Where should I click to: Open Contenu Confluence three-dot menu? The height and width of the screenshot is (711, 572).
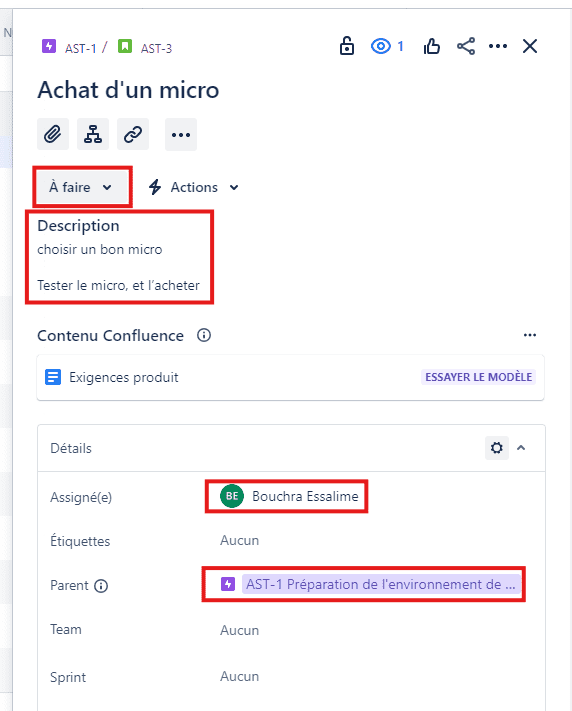[x=530, y=335]
